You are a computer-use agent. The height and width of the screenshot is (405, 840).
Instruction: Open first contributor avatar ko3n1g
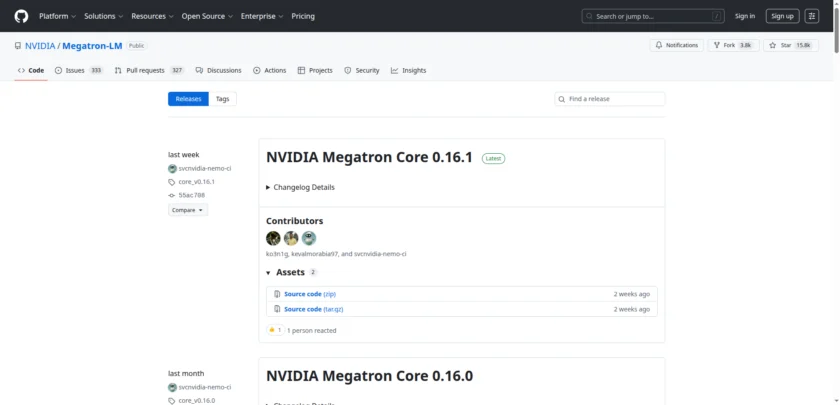tap(273, 238)
